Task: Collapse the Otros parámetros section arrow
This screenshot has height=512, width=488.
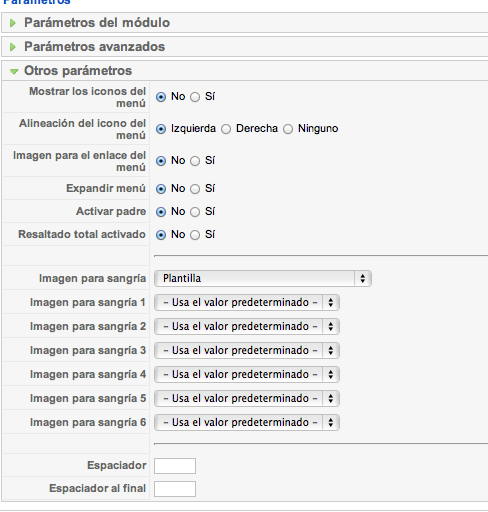Action: (14, 71)
